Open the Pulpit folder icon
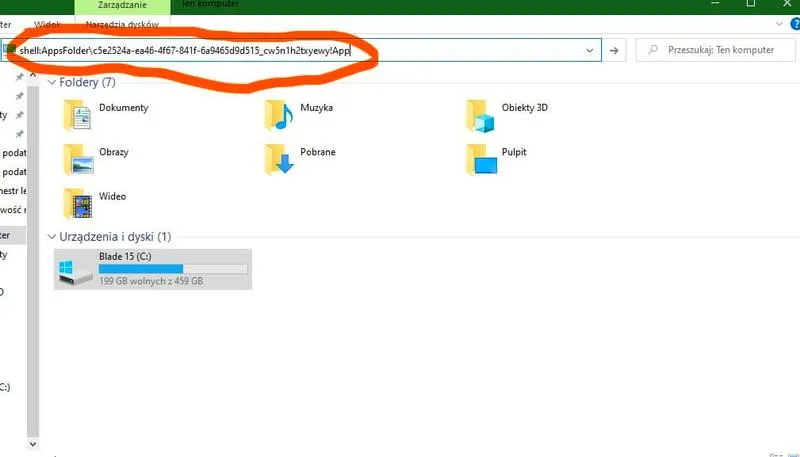 [481, 160]
